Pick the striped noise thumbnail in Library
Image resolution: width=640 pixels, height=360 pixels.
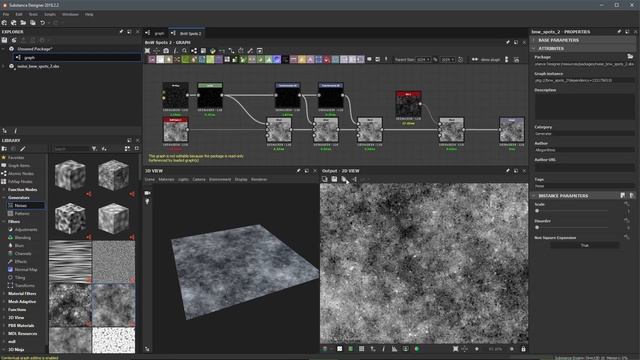[70, 262]
